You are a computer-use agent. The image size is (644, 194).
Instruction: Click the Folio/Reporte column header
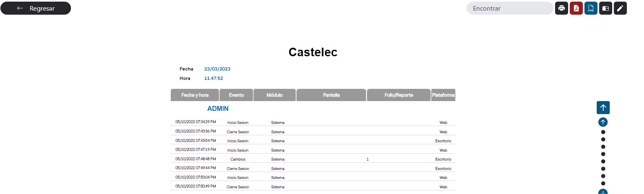(399, 95)
